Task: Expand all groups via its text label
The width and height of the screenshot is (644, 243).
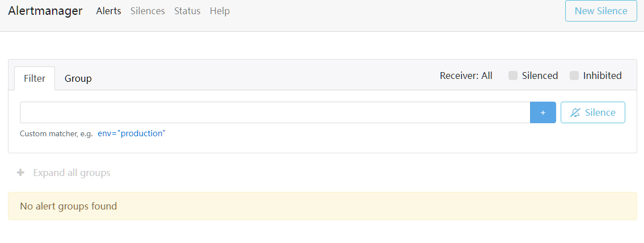Action: pos(71,173)
